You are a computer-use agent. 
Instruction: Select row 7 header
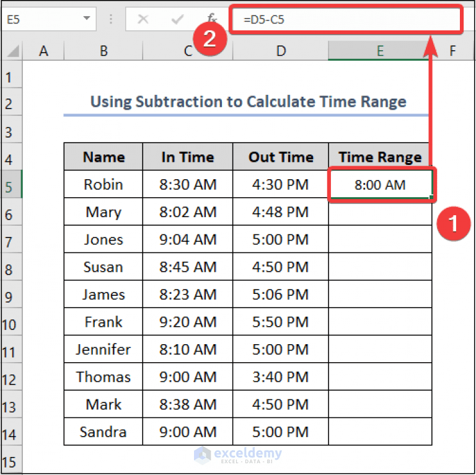tap(12, 239)
